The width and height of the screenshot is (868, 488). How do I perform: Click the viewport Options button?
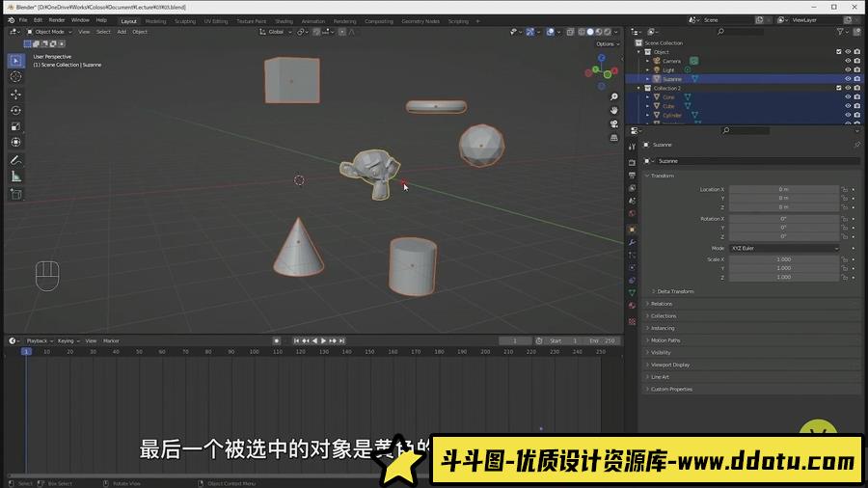click(x=606, y=43)
